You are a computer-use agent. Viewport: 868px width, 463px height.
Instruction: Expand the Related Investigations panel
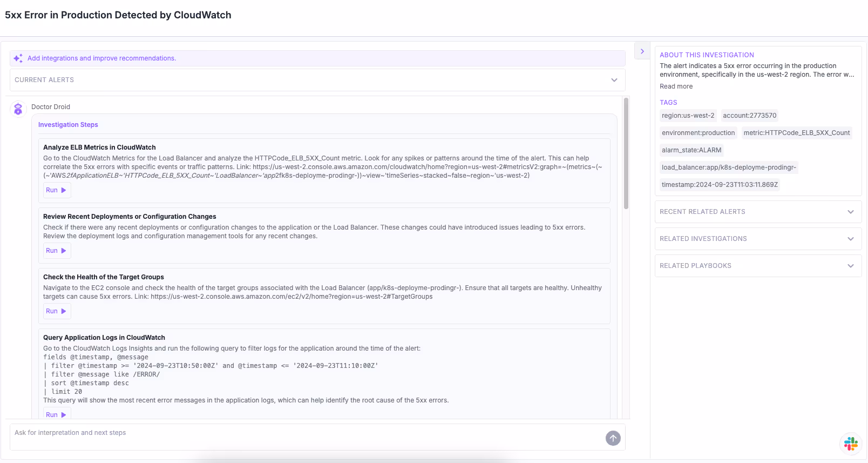(x=758, y=239)
